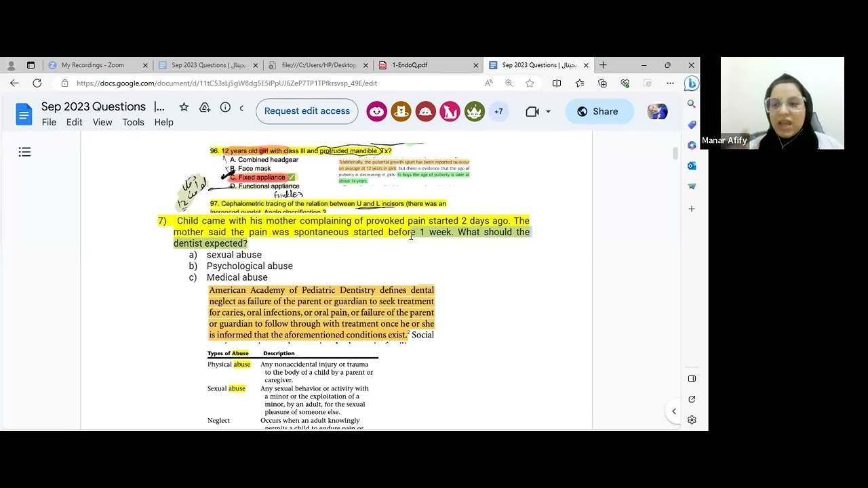This screenshot has height=488, width=868.
Task: Switch to the file:///C:/Users/HP/Desktop tab
Action: click(x=317, y=65)
